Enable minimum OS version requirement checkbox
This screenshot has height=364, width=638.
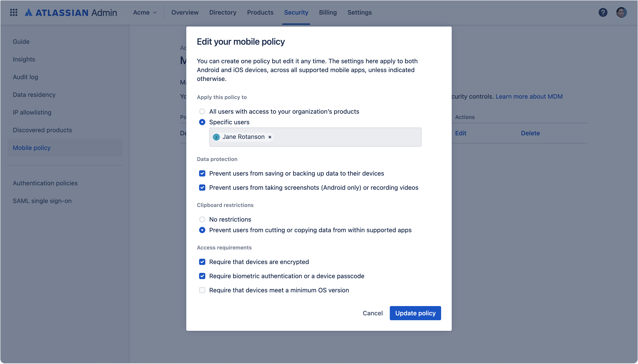point(202,290)
